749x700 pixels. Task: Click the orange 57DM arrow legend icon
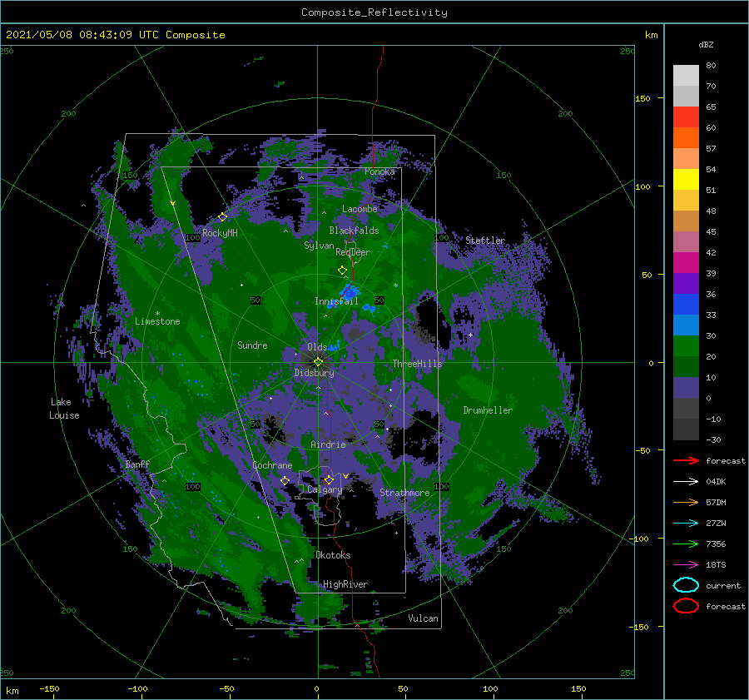pos(686,502)
